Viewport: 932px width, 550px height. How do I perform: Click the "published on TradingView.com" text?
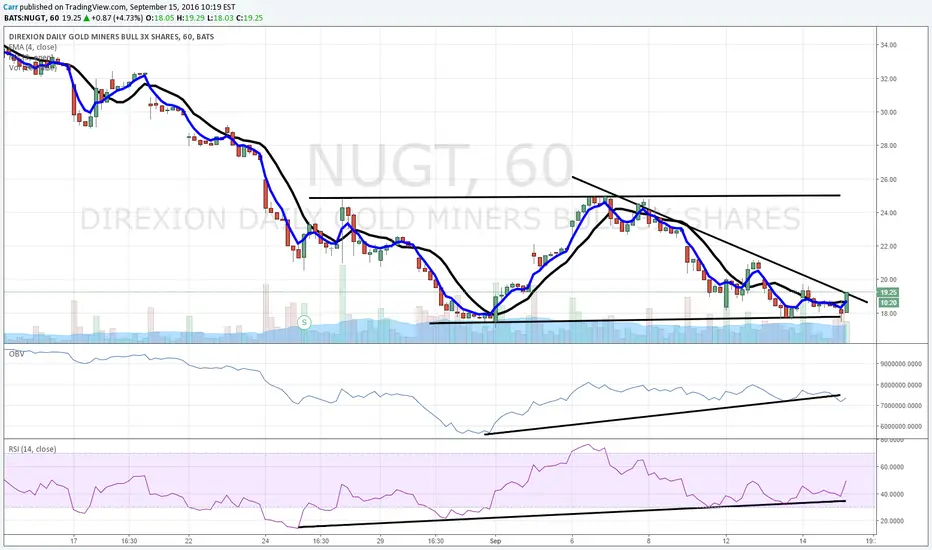(72, 7)
